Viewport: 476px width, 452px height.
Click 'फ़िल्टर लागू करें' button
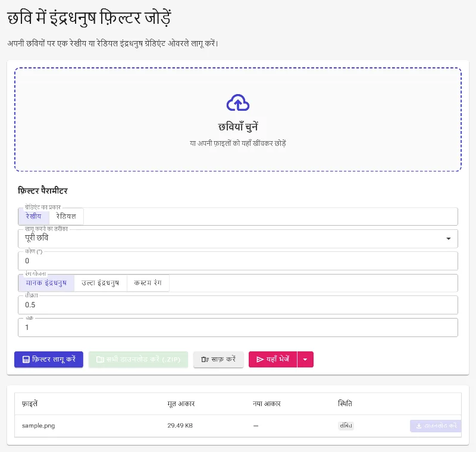click(x=49, y=359)
